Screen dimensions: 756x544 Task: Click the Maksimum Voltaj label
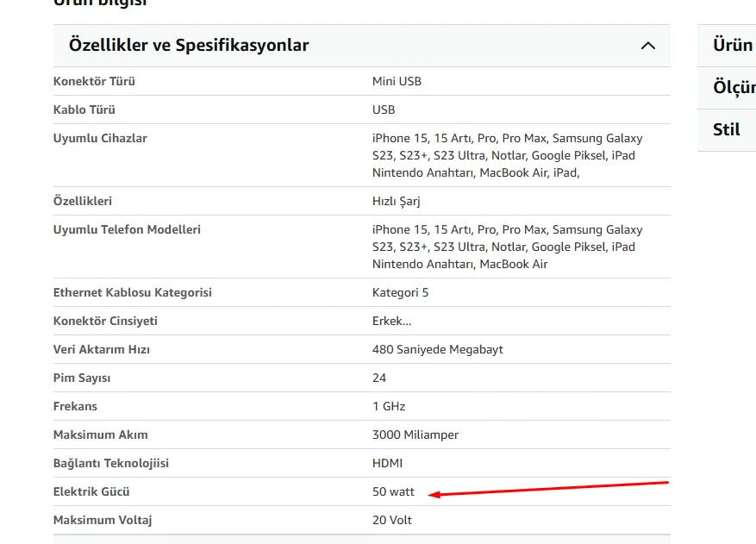click(103, 520)
